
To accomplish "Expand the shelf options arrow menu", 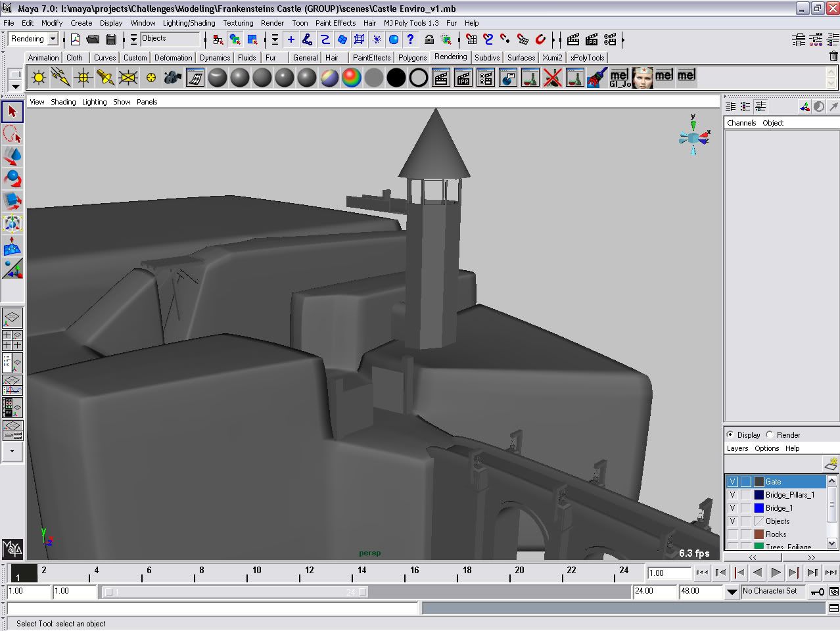I will click(16, 86).
